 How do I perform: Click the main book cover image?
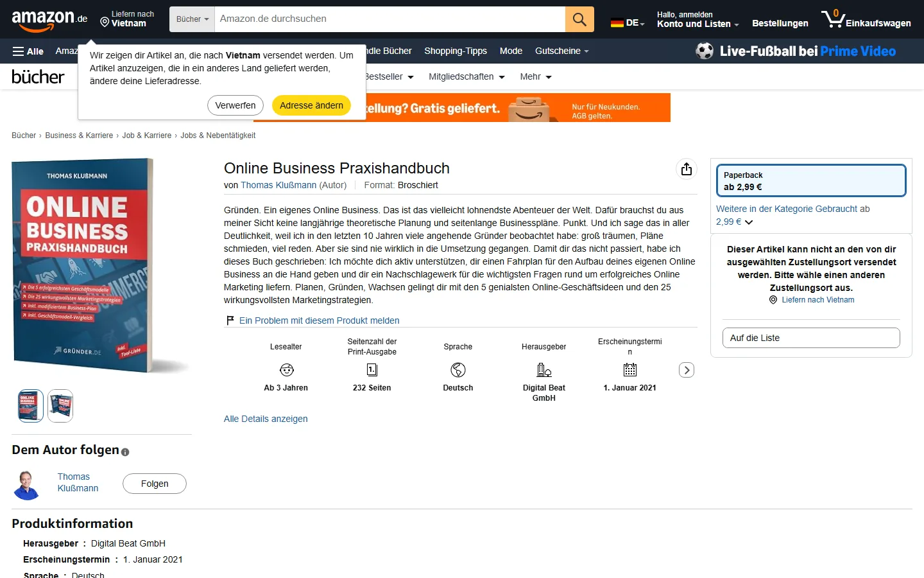click(99, 266)
